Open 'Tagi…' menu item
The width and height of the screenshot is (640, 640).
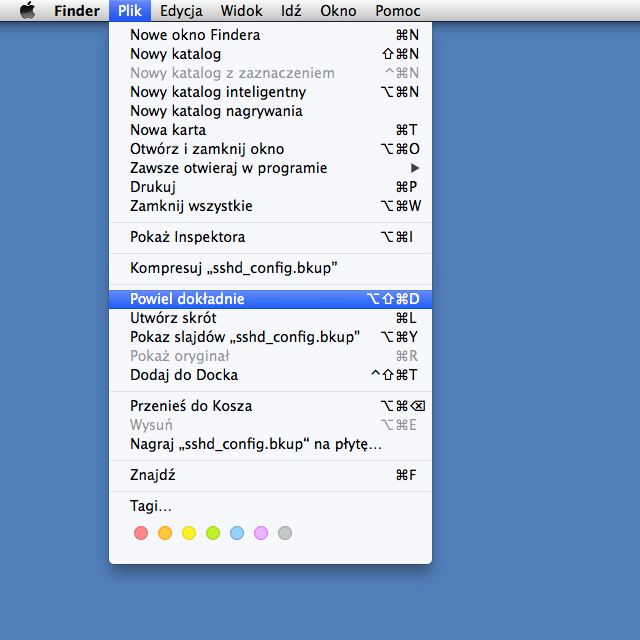click(151, 506)
